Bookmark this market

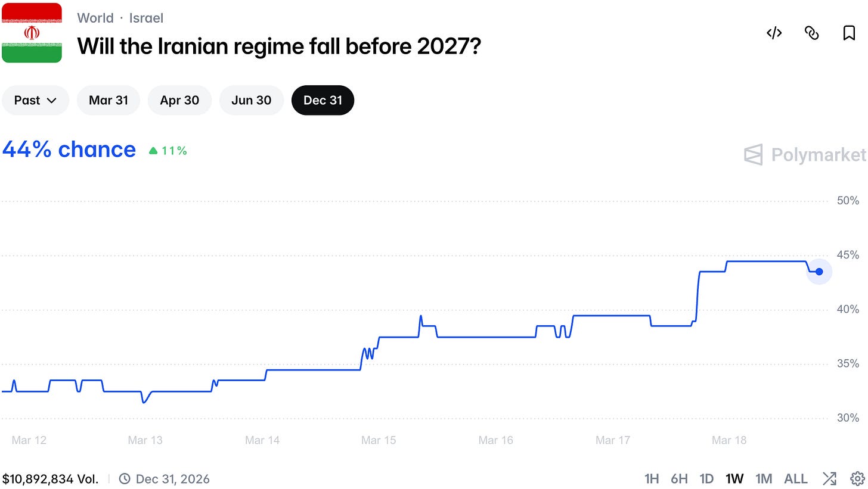[x=849, y=33]
